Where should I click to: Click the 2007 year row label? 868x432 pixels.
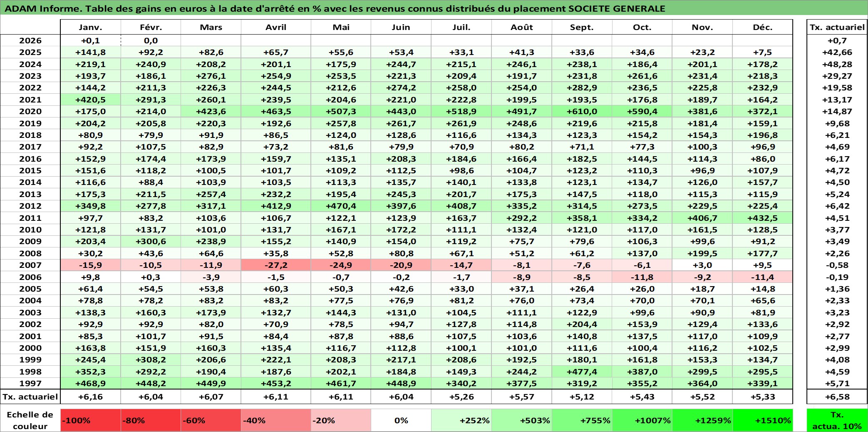30,265
